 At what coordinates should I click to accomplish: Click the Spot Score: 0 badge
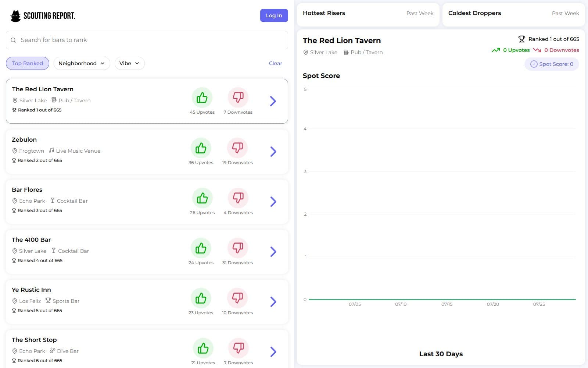click(x=552, y=64)
